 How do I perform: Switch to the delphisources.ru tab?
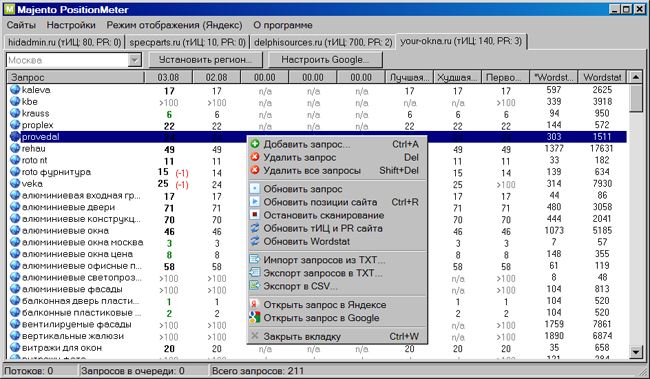coord(323,42)
